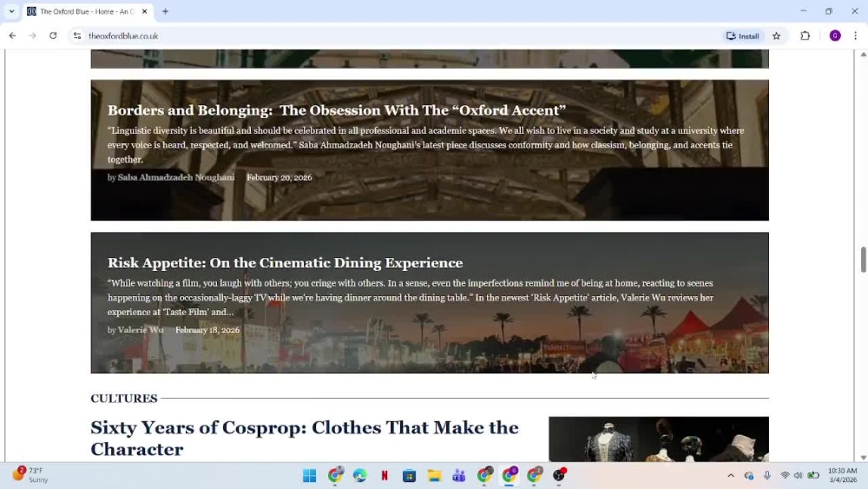Open Wi-Fi network settings in tray
Image resolution: width=868 pixels, height=489 pixels.
point(785,475)
